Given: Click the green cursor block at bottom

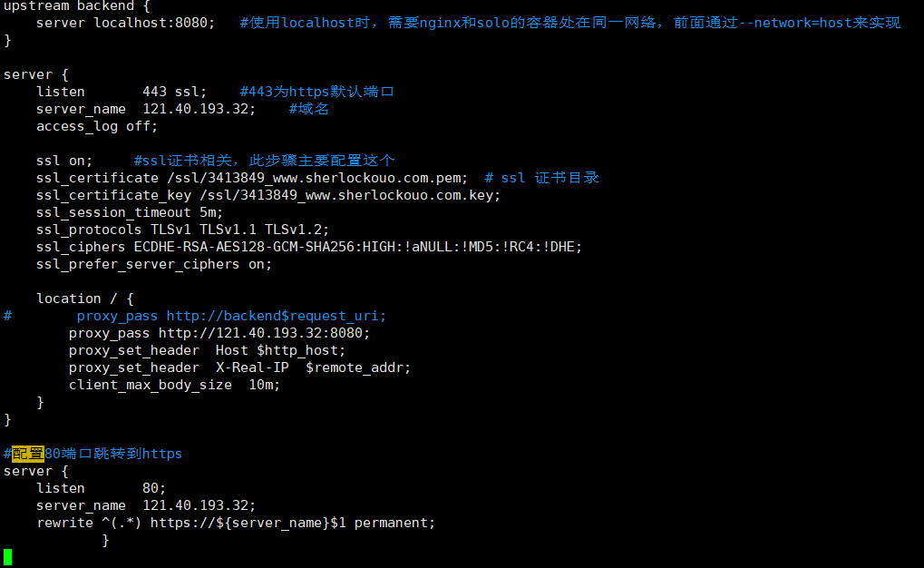Looking at the screenshot, I should (8, 557).
